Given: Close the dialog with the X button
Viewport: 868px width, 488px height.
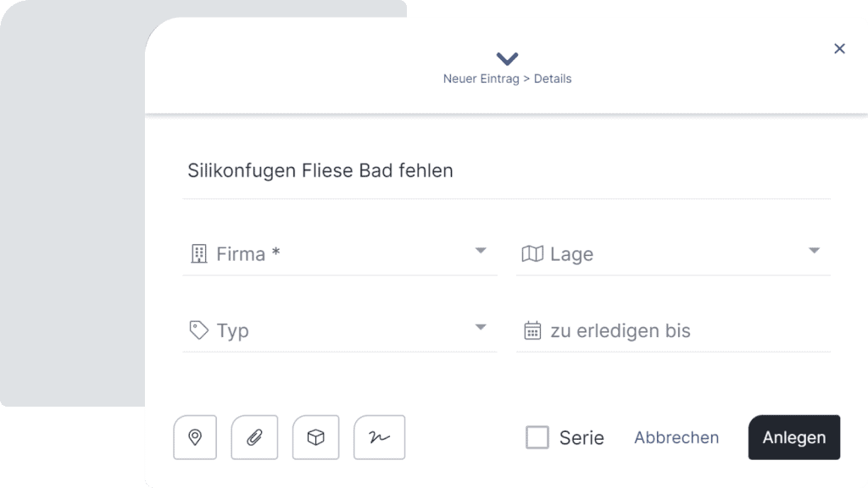Looking at the screenshot, I should (x=839, y=48).
